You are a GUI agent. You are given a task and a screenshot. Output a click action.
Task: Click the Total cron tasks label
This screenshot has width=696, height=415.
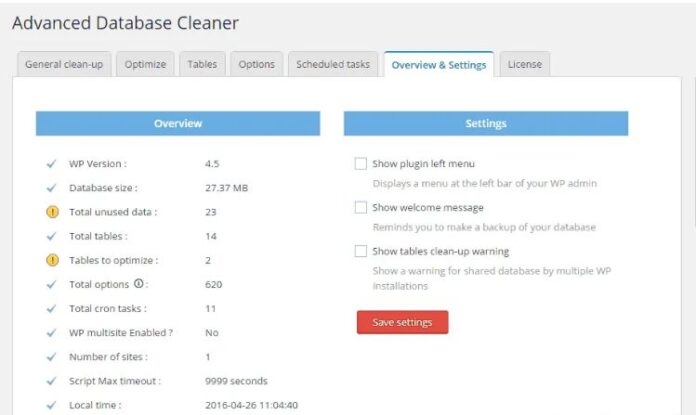pyautogui.click(x=108, y=308)
